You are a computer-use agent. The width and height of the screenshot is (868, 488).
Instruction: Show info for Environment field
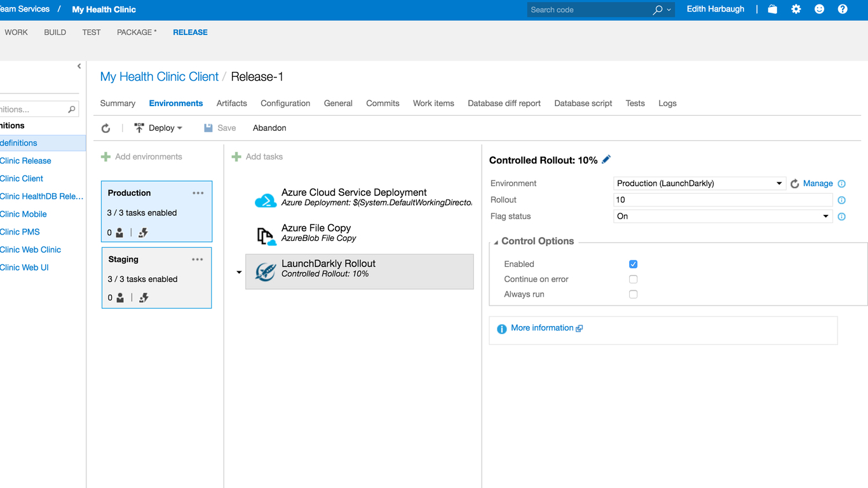(842, 184)
